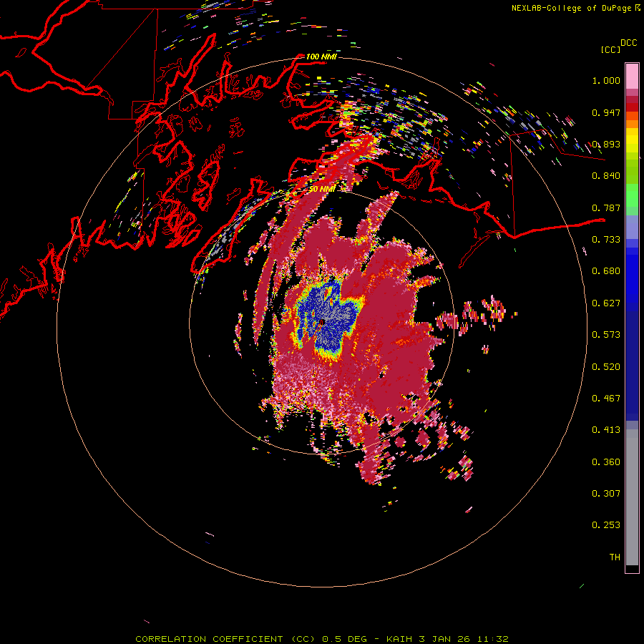Pick the light pink swatch atop color bar
This screenshot has height=644, width=644.
pos(632,76)
